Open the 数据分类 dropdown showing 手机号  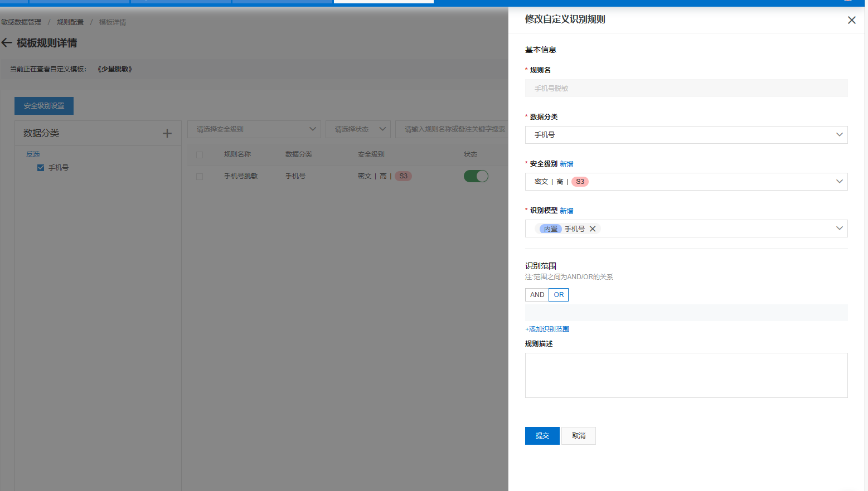coord(686,135)
